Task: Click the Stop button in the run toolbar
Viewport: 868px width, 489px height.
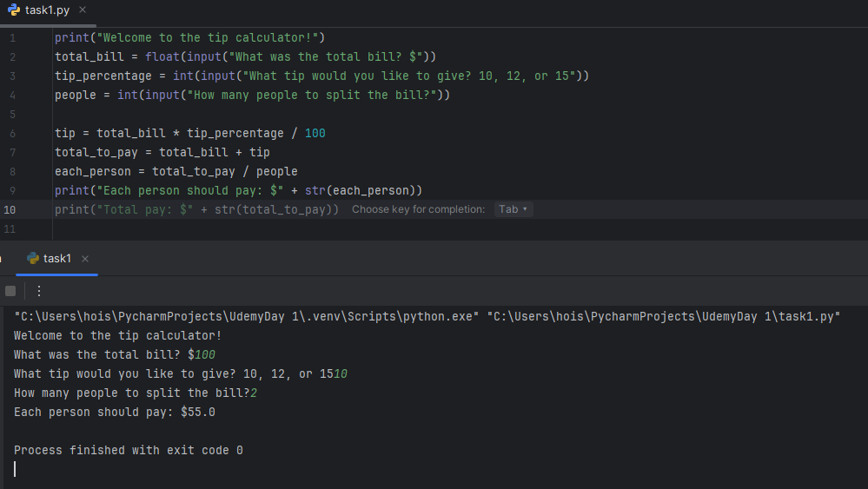Action: point(10,291)
